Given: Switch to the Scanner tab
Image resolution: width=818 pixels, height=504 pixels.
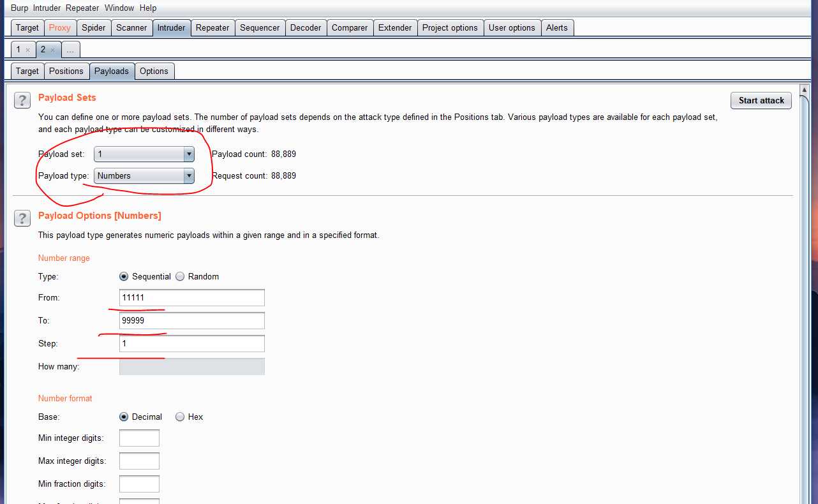Looking at the screenshot, I should point(131,27).
